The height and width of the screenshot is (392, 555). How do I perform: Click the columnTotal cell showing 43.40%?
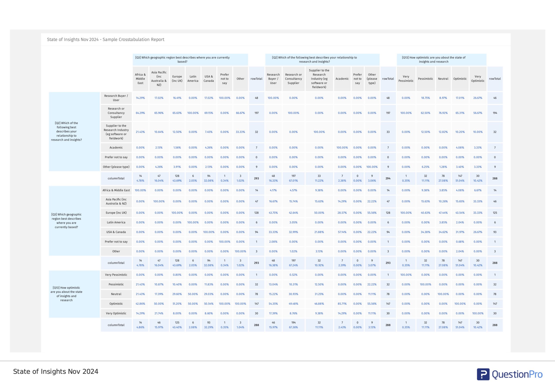pos(177,325)
